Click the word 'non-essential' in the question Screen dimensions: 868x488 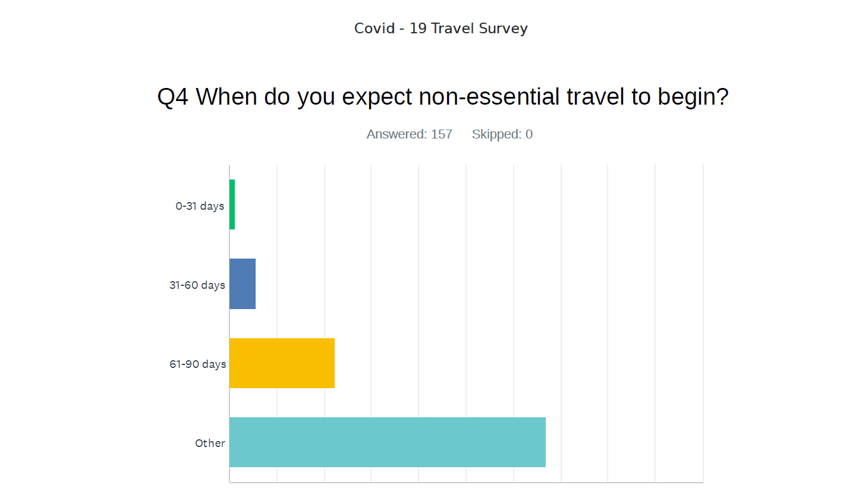[x=489, y=96]
